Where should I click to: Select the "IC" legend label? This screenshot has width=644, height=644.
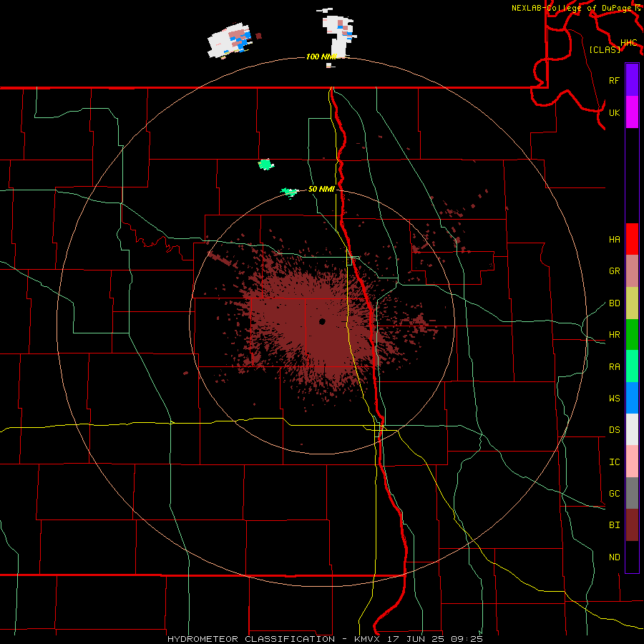(x=614, y=462)
